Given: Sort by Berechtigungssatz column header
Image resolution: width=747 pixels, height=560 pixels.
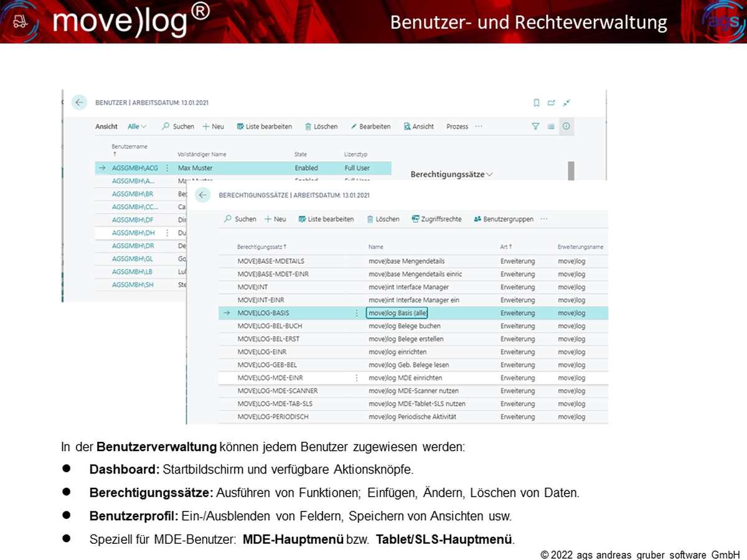Looking at the screenshot, I should pos(262,247).
